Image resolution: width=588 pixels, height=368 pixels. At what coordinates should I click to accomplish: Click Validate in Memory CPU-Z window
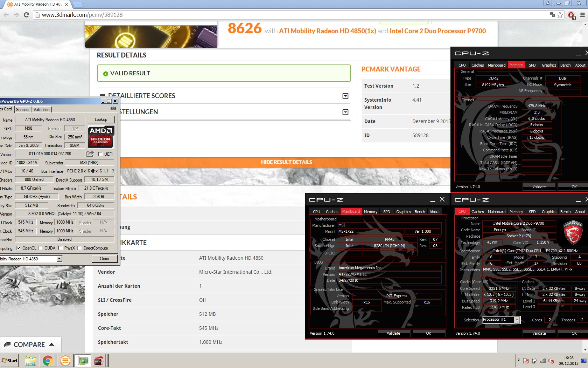(x=539, y=187)
